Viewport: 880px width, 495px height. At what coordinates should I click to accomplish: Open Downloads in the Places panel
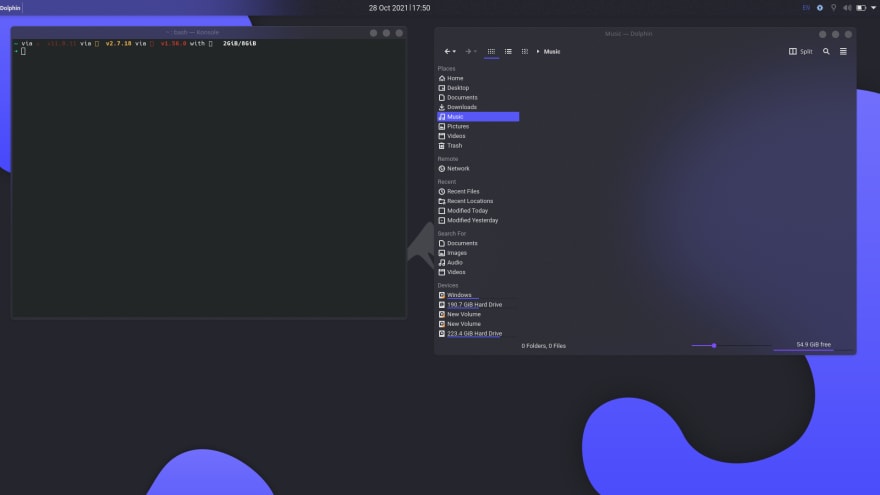coord(478,107)
